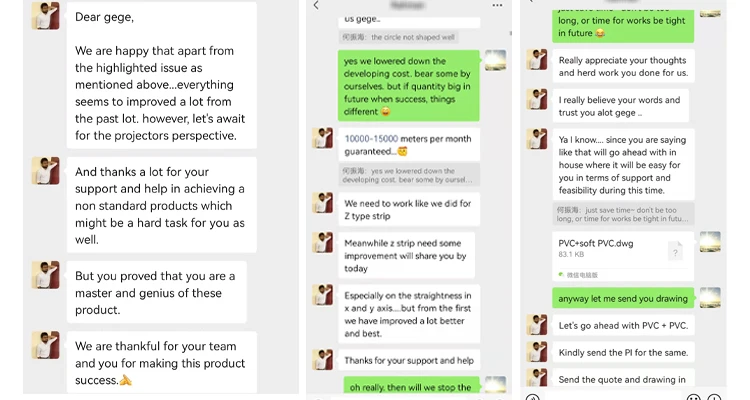Image resolution: width=750 pixels, height=400 pixels.
Task: Tap the back arrow in the middle chat
Action: (317, 6)
